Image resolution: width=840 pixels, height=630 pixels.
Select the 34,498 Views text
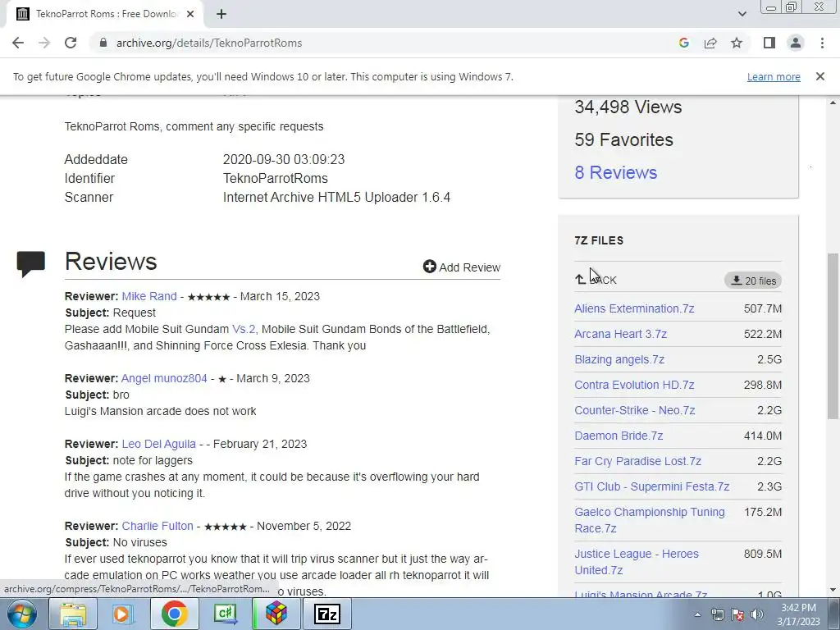point(628,107)
